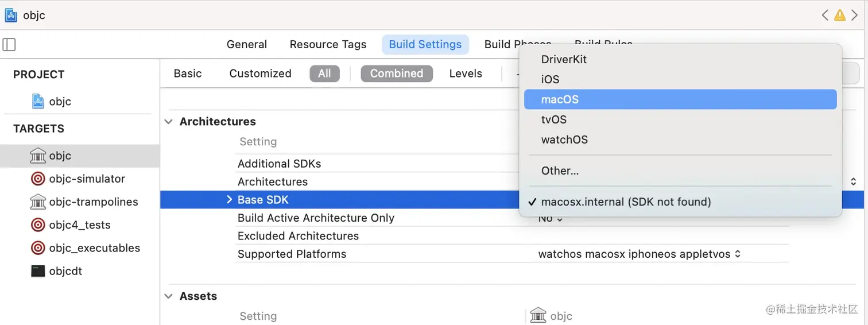Screen dimensions: 868x325
Task: Click the objcdt terminal icon
Action: (38, 271)
